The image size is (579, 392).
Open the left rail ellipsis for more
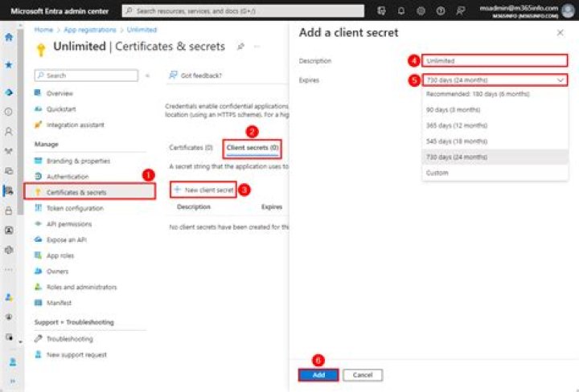coord(9,270)
